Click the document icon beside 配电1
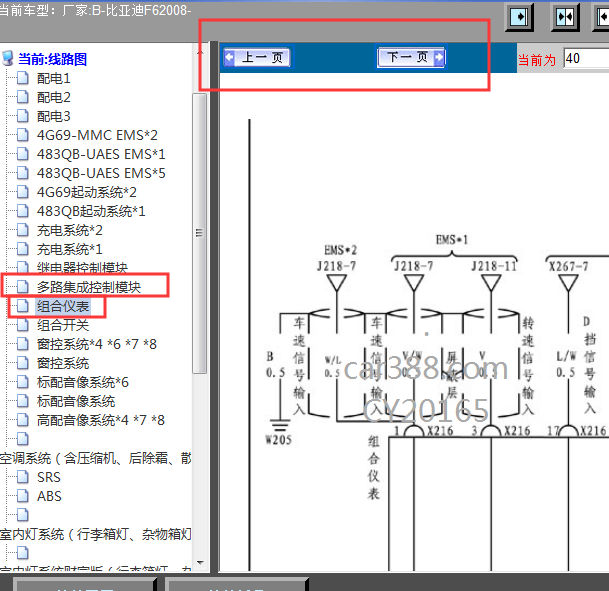This screenshot has height=591, width=609. point(23,78)
